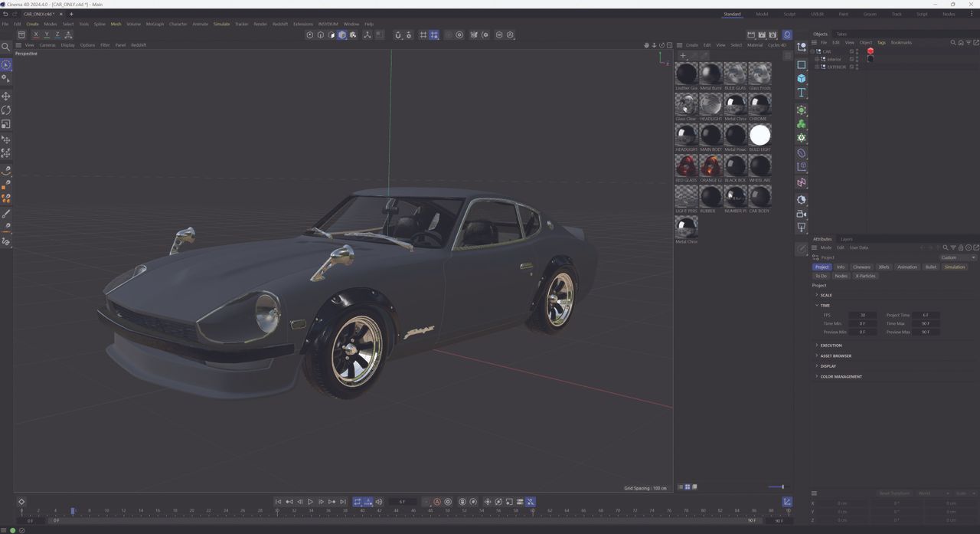
Task: Click the Redshift logo render icon
Action: point(787,34)
